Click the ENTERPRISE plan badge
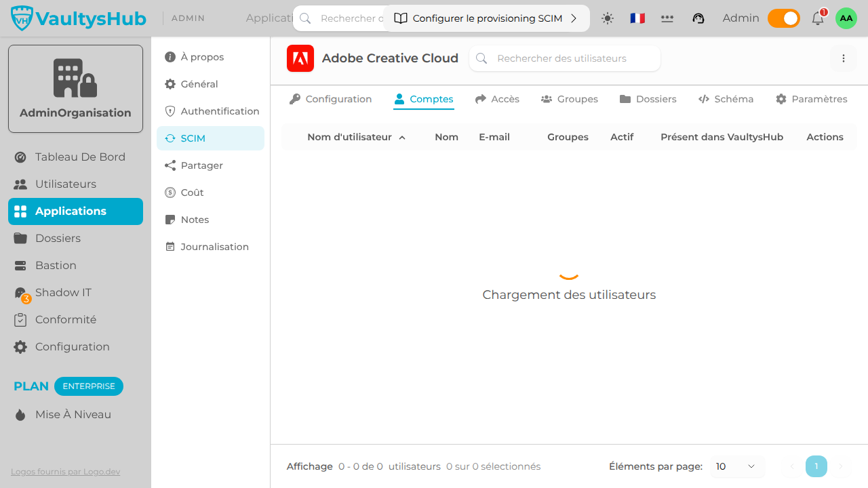 click(x=89, y=386)
